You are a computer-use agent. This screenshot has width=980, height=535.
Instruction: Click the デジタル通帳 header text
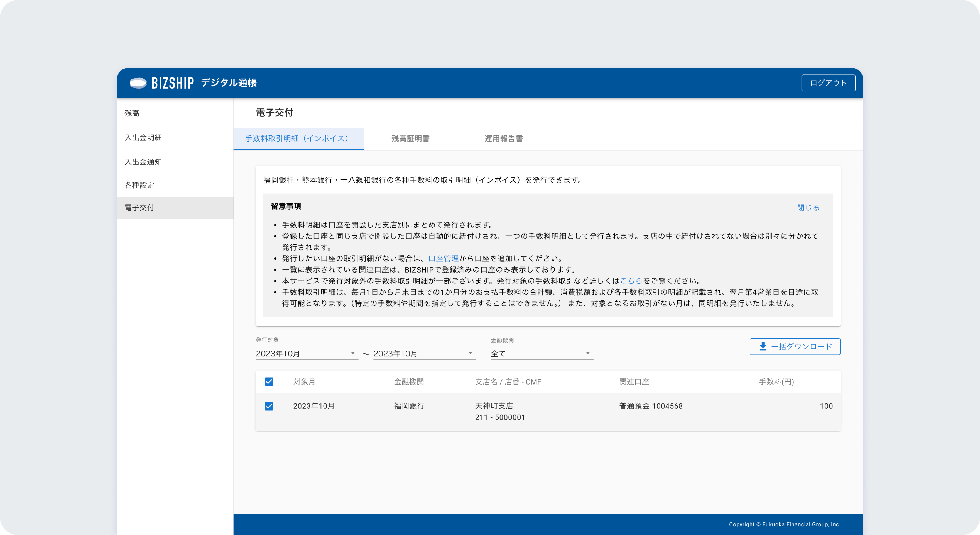(x=229, y=83)
